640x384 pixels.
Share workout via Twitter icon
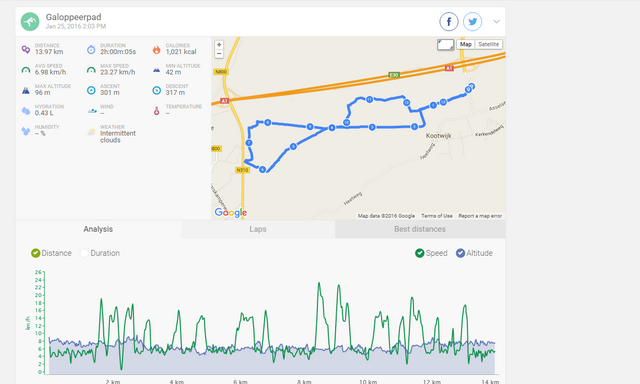click(x=472, y=22)
